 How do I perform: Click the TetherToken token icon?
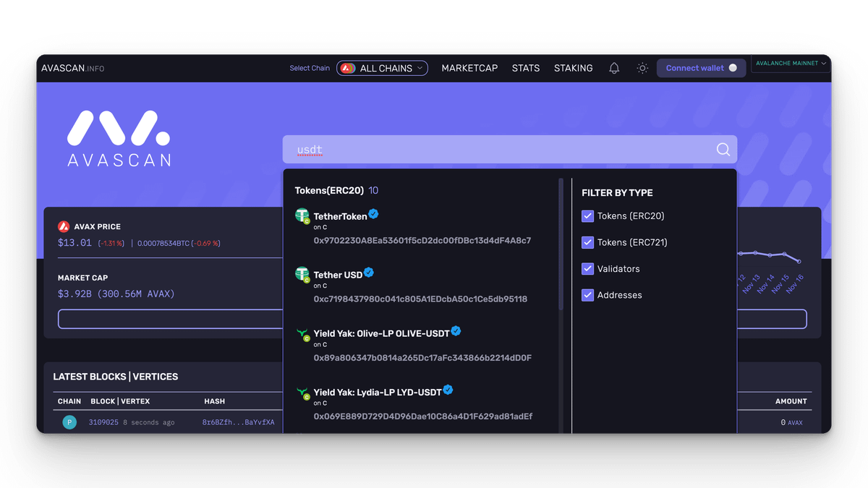coord(302,216)
